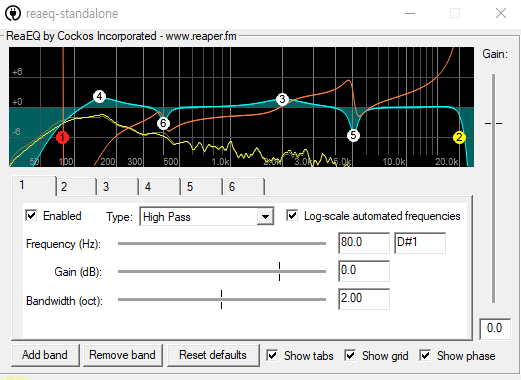Click the Add band button
This screenshot has width=521, height=380.
(45, 355)
